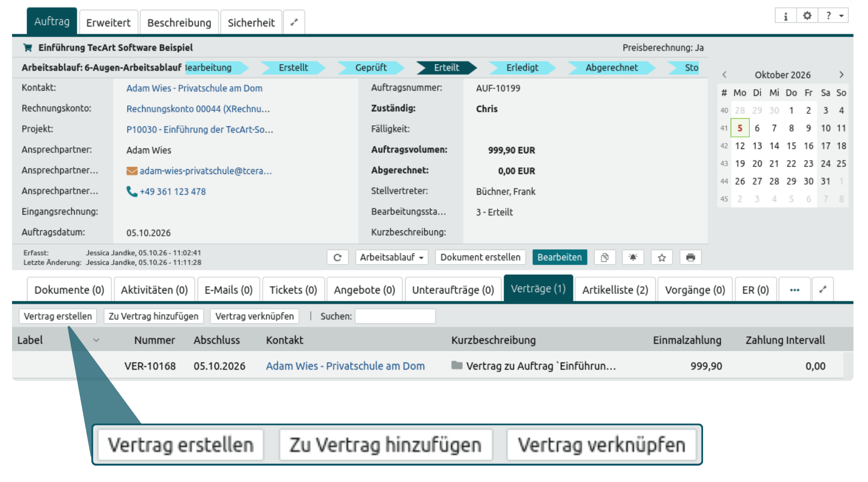Open Label column sort chevron
868x482 pixels.
pos(96,340)
